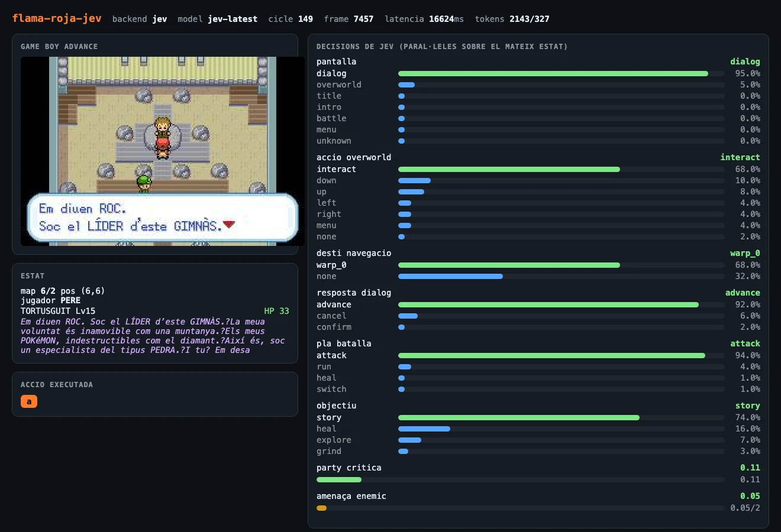Click the "down" row label
This screenshot has width=781, height=532.
[327, 180]
